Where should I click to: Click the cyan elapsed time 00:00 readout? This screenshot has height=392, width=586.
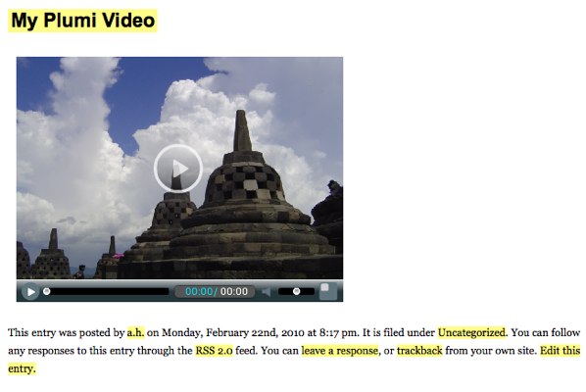[199, 291]
